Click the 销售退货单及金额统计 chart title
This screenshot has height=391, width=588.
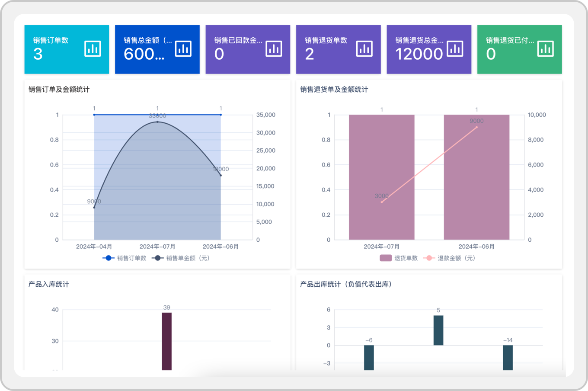click(x=334, y=90)
